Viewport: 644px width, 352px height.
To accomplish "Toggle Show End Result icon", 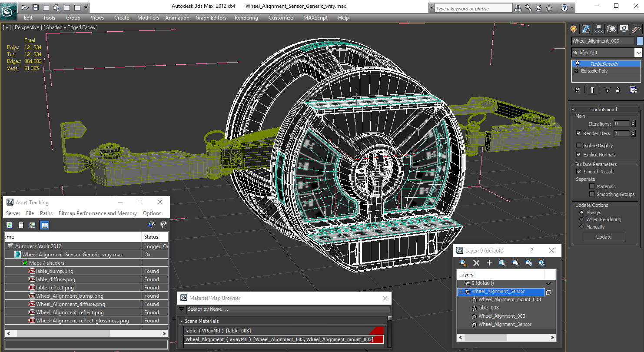I will click(x=592, y=90).
